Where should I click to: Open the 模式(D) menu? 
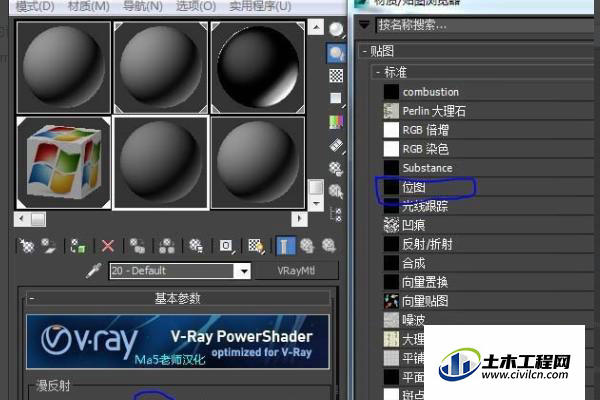pos(35,7)
